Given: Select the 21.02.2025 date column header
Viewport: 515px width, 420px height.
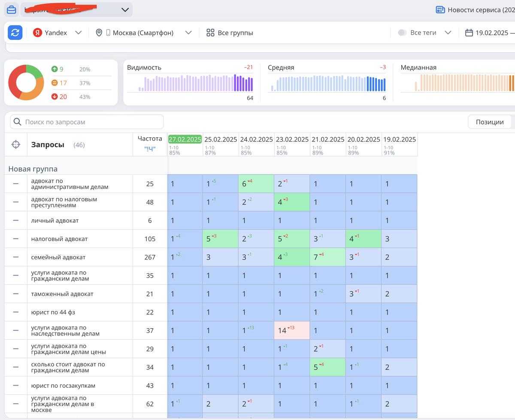Looking at the screenshot, I should pyautogui.click(x=328, y=139).
